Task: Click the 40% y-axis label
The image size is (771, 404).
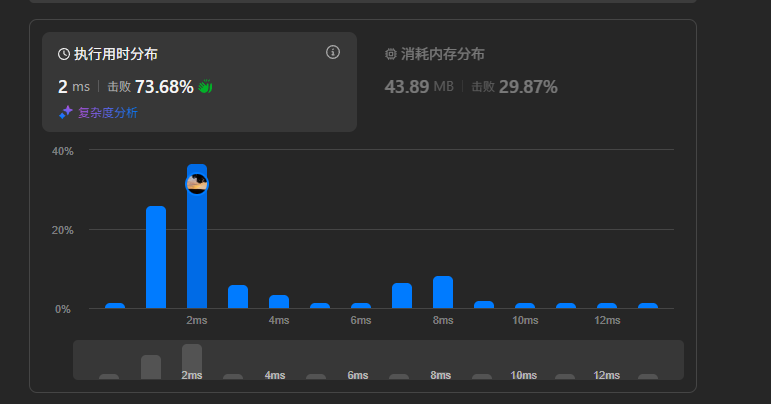Action: coord(62,151)
